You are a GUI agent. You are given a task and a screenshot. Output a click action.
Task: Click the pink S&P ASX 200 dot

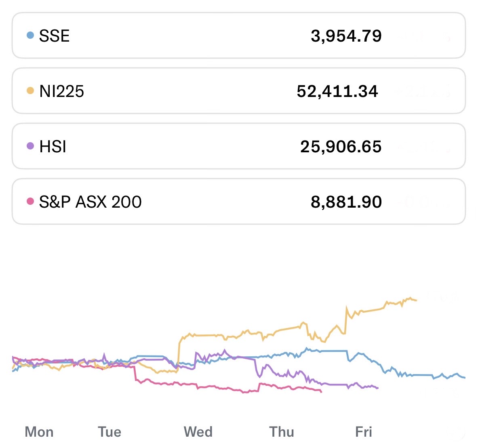click(x=30, y=201)
